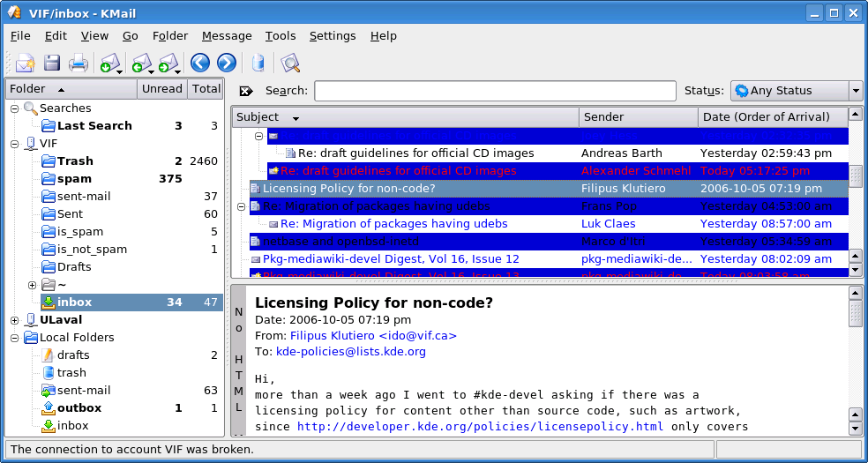
Task: Click the envelope icon of Pkg-mediawiki-devel Issue 12 row
Action: [255, 259]
